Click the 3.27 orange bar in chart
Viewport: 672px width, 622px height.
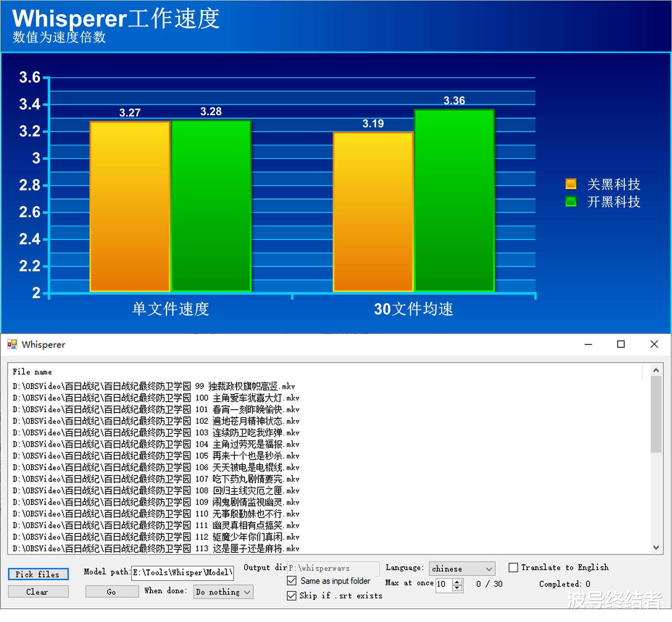point(130,207)
